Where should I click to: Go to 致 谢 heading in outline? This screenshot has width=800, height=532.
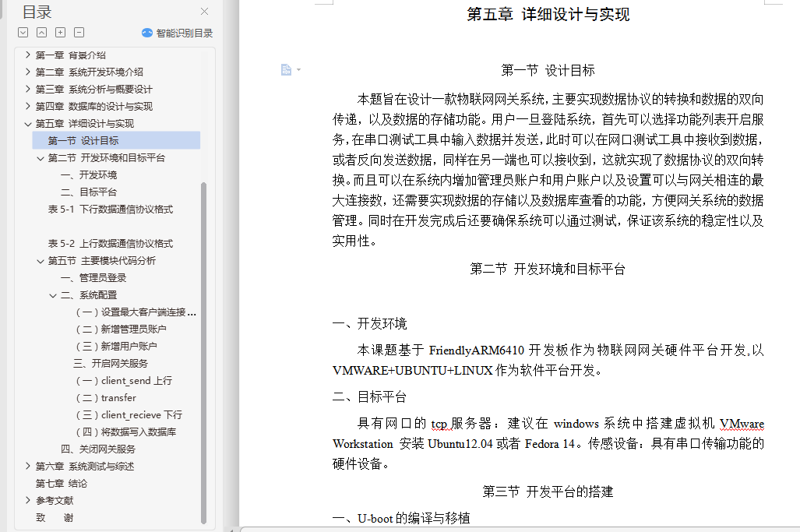(x=55, y=518)
